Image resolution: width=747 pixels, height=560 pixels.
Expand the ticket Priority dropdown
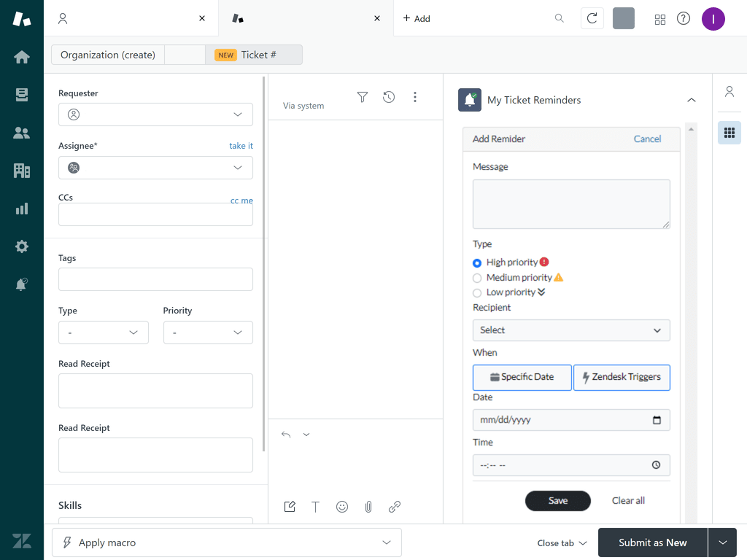coord(208,332)
